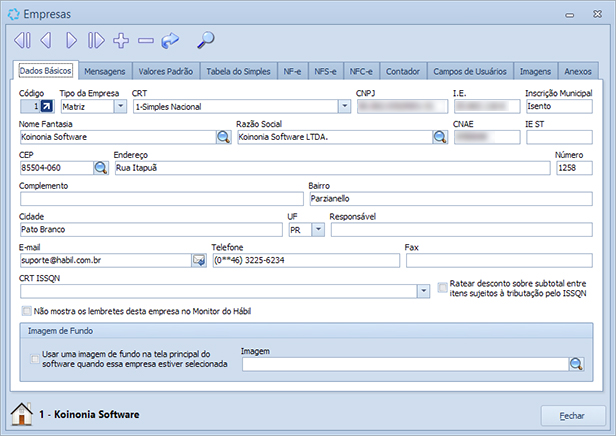Click the E-mail input field
This screenshot has height=436, width=616.
coord(105,260)
